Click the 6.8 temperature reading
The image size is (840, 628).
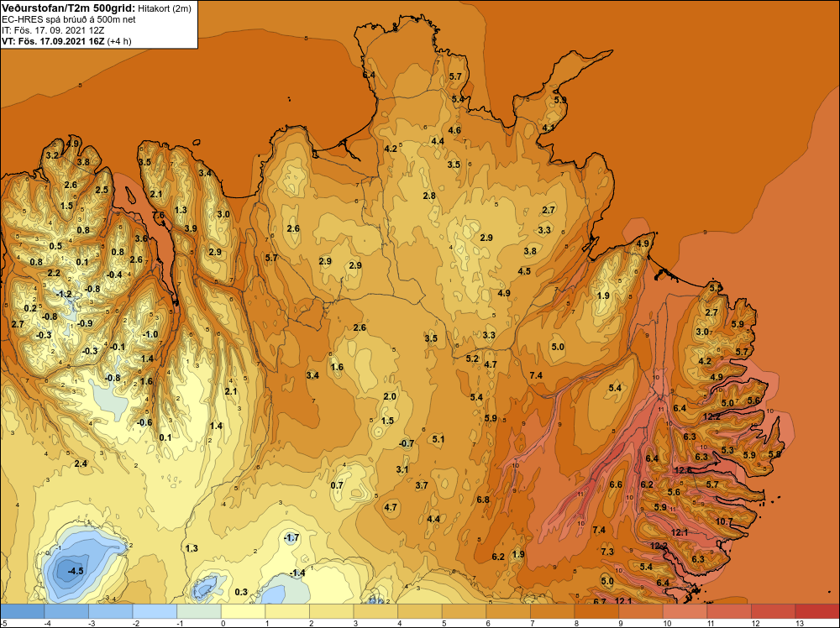coord(483,500)
